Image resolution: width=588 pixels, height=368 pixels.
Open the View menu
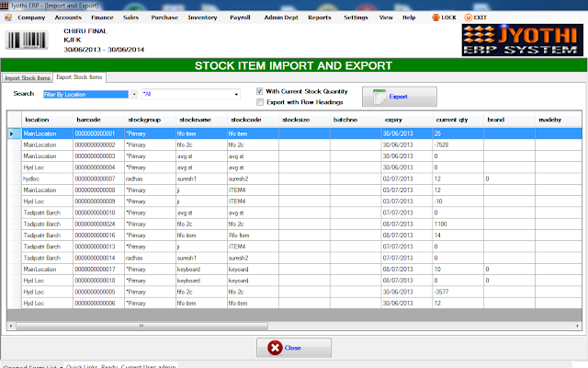point(386,17)
